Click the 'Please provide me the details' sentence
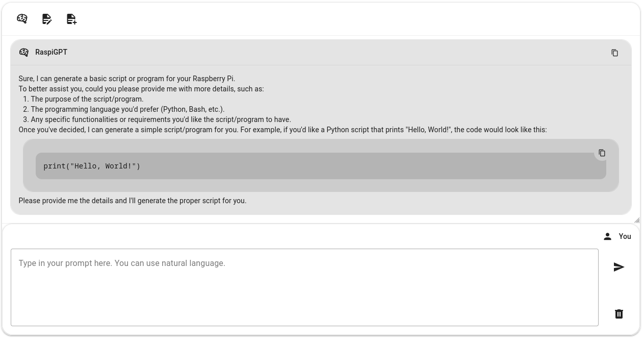 click(133, 201)
